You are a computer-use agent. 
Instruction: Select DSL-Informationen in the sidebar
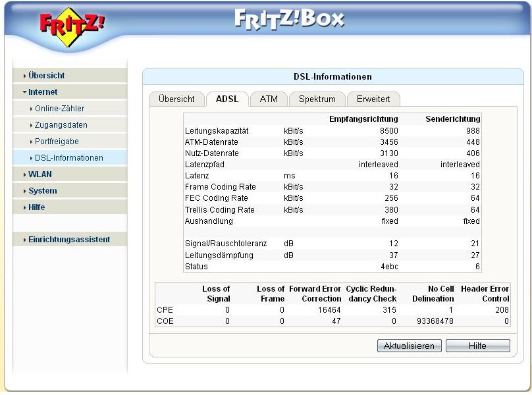[x=69, y=158]
